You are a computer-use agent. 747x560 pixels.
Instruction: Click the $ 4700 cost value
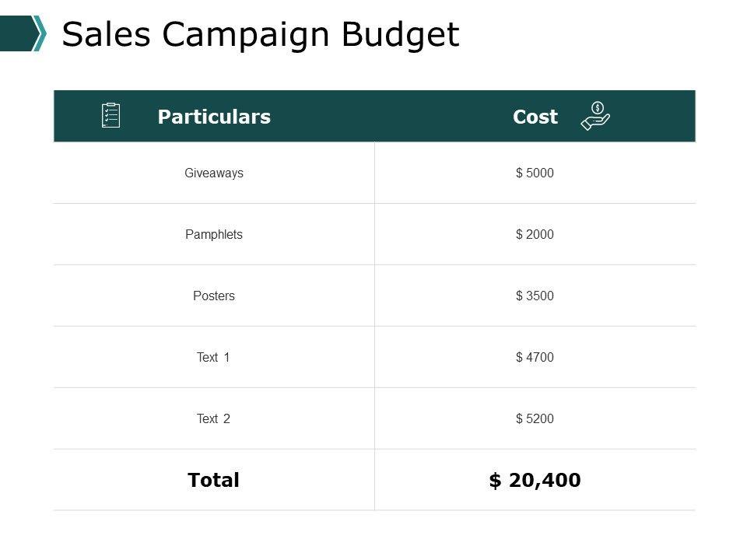pos(535,357)
